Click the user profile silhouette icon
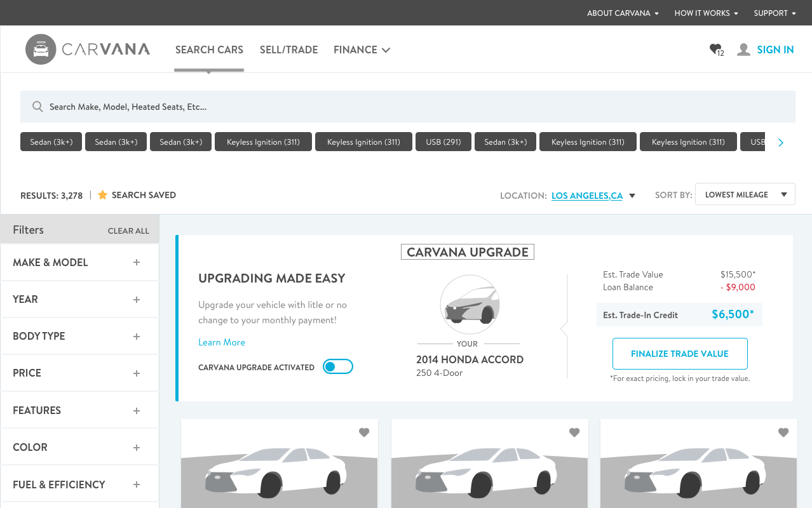Image resolution: width=812 pixels, height=508 pixels. [743, 50]
